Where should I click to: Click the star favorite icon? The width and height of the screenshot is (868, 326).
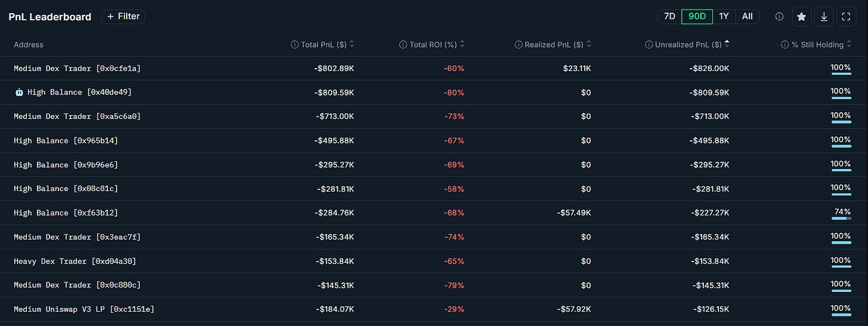[x=802, y=17]
